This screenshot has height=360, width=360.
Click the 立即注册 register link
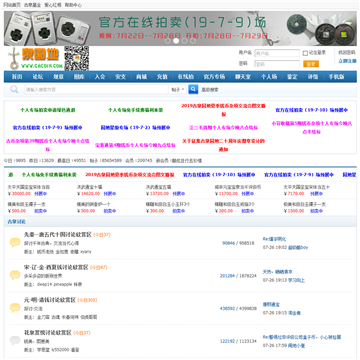347,61
